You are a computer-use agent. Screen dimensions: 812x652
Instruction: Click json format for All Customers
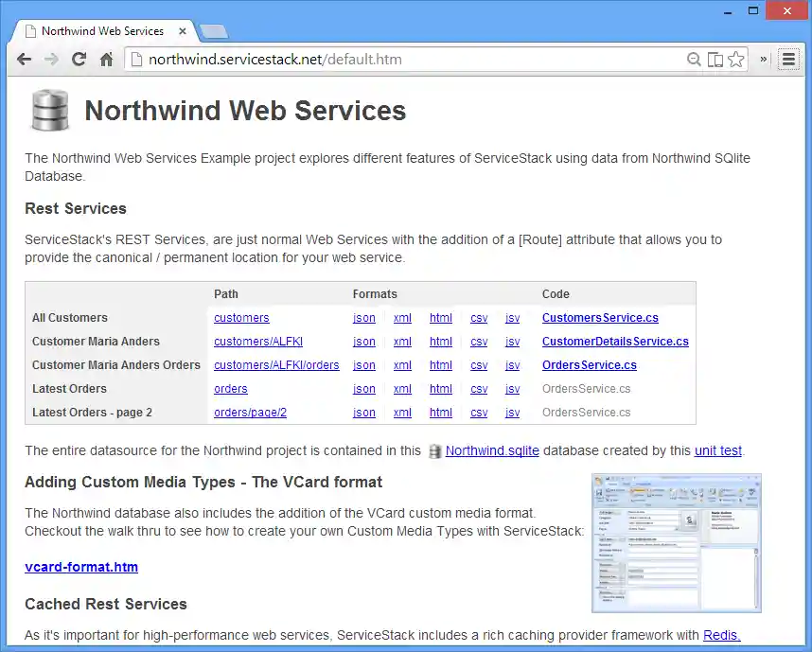[364, 318]
